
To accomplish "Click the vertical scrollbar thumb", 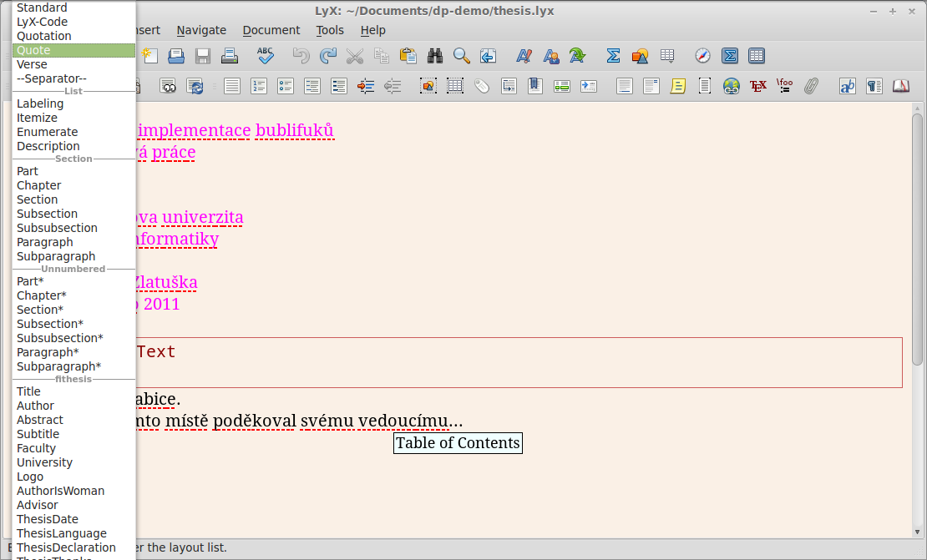I will click(x=917, y=240).
